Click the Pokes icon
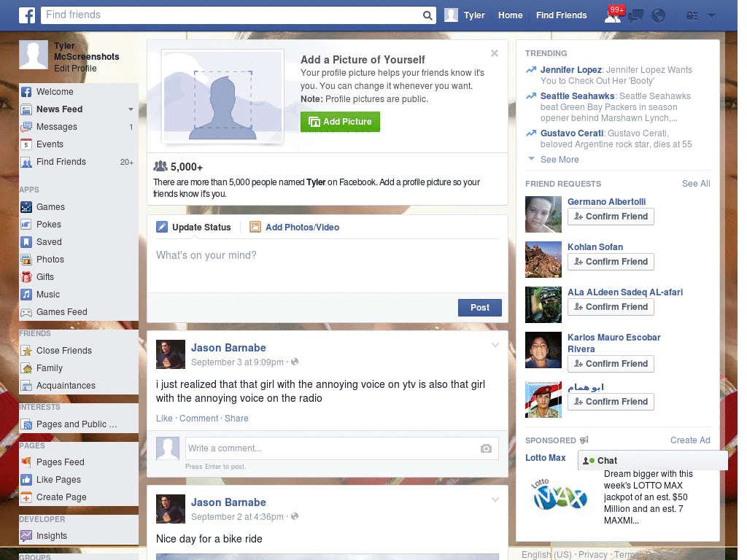This screenshot has width=747, height=560. pos(26,225)
